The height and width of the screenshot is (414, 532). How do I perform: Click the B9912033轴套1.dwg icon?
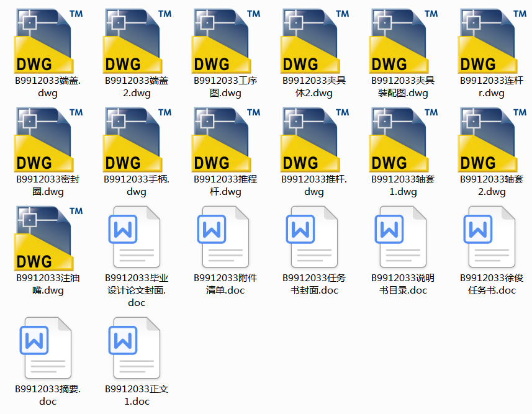403,140
